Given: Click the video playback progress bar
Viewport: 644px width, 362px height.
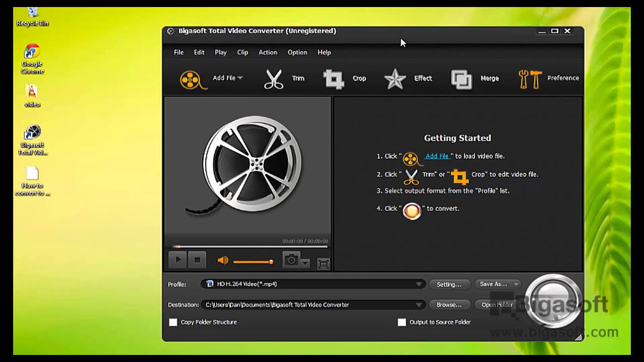Looking at the screenshot, I should (x=250, y=246).
